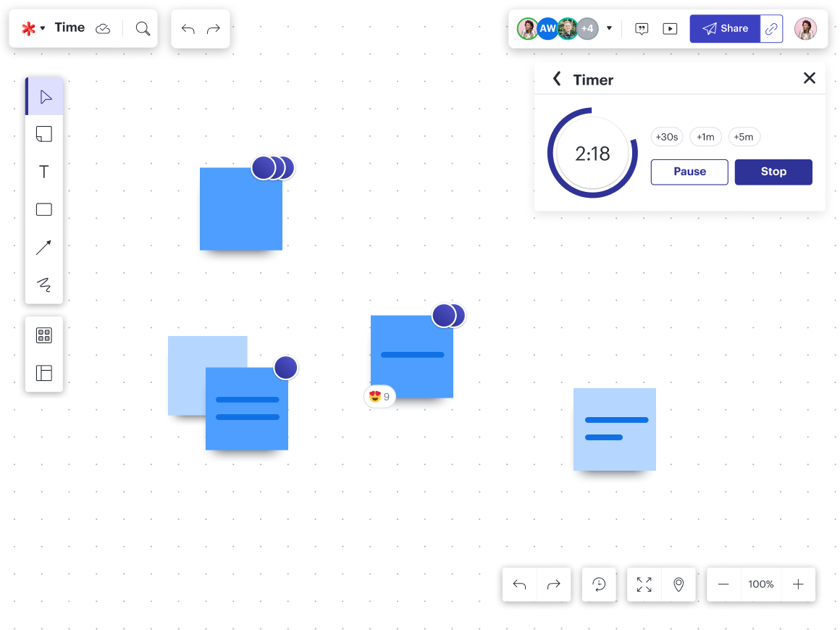840x630 pixels.
Task: Toggle fullscreen with the expand arrows icon
Action: [x=644, y=584]
